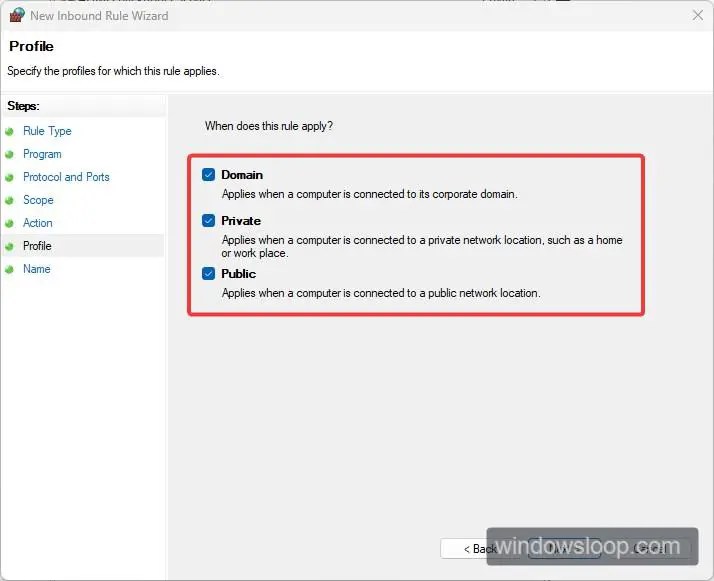Viewport: 714px width, 581px height.
Task: Click green dot beside Protocol and Ports
Action: coord(10,177)
